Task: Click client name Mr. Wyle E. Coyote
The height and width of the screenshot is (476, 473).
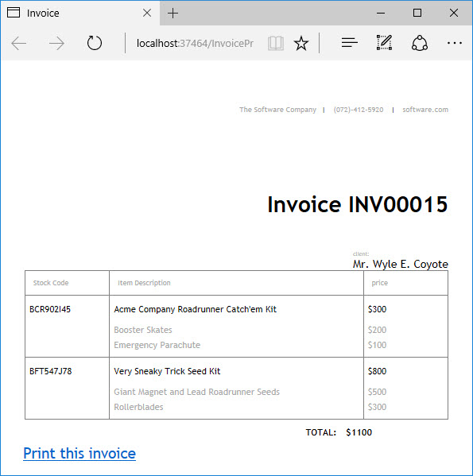Action: click(400, 264)
